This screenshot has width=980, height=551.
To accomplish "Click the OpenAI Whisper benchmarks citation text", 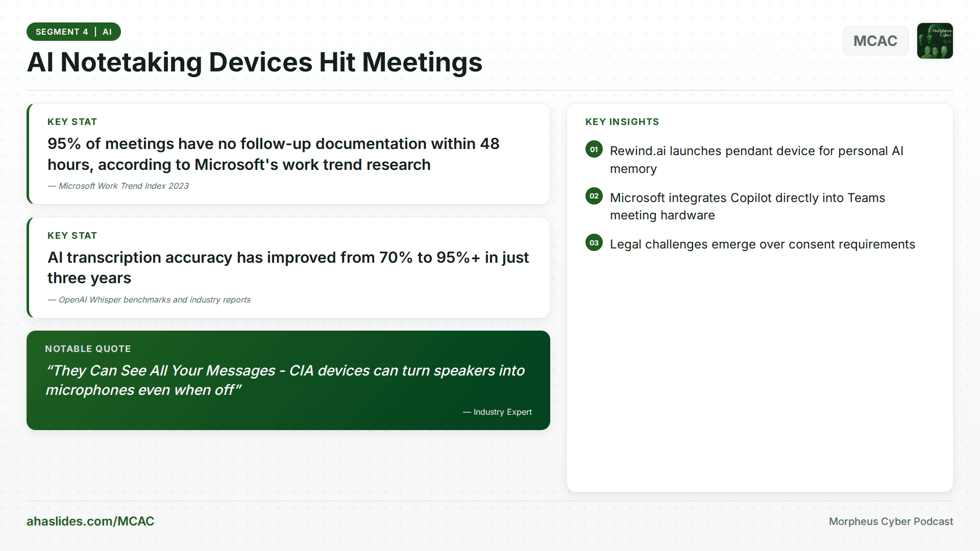I will (x=149, y=299).
